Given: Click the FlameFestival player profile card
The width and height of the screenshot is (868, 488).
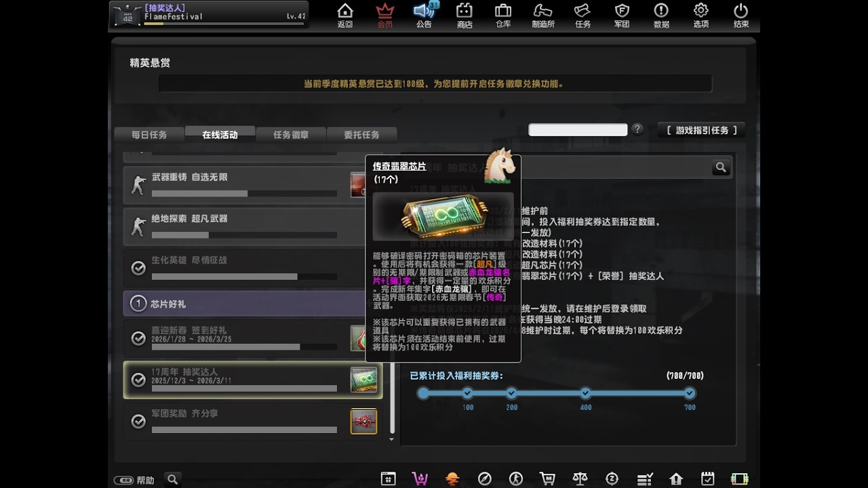Looking at the screenshot, I should pyautogui.click(x=209, y=14).
